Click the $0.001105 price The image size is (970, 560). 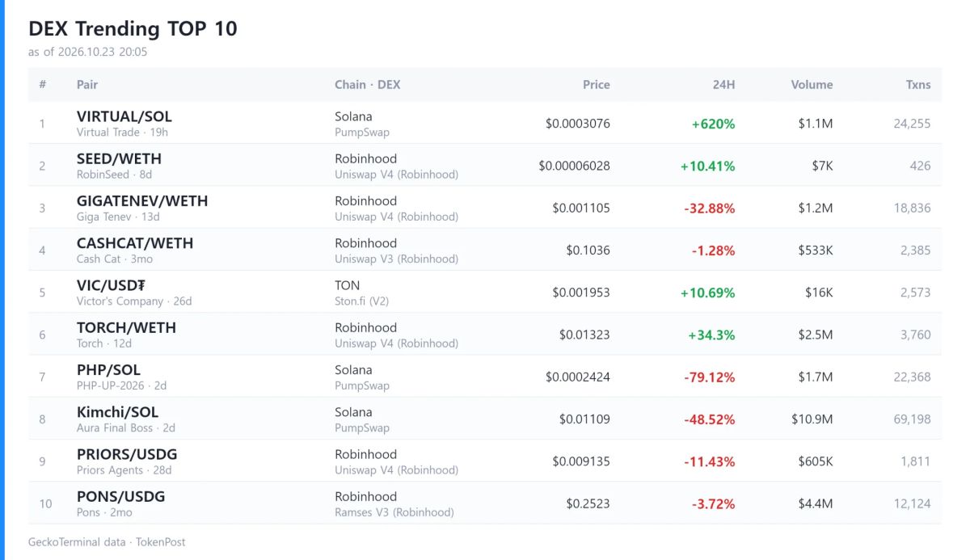click(x=581, y=208)
